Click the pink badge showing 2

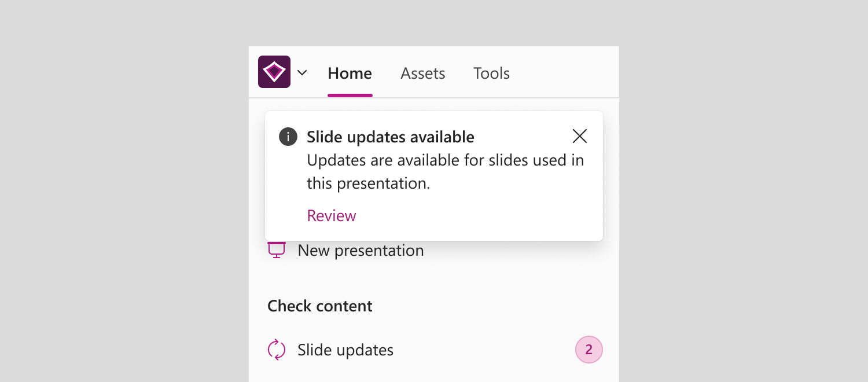click(x=589, y=350)
